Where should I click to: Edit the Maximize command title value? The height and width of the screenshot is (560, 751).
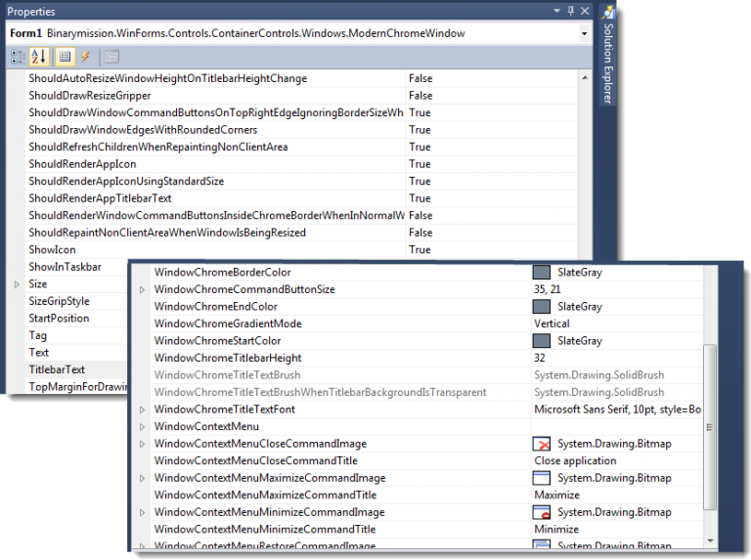pos(556,495)
